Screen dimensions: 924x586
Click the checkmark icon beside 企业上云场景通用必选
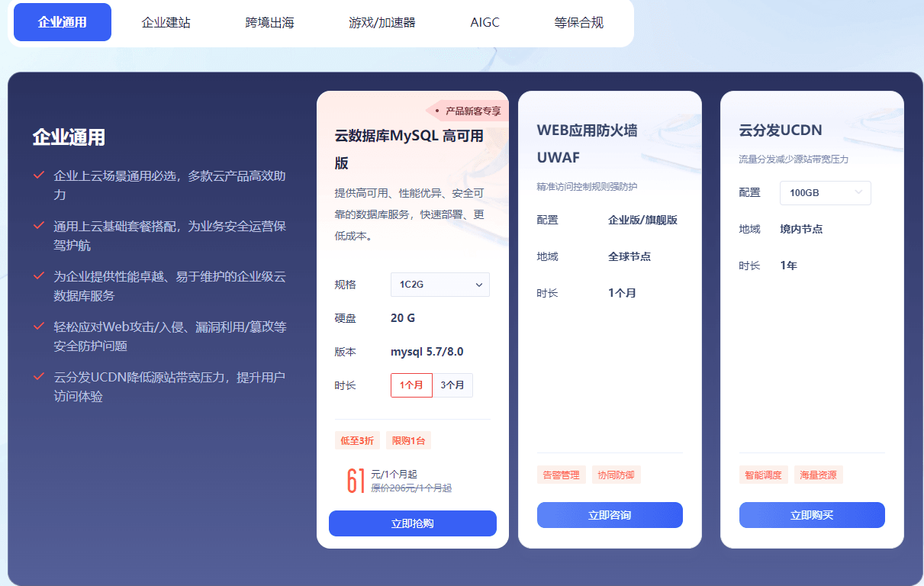click(x=38, y=175)
